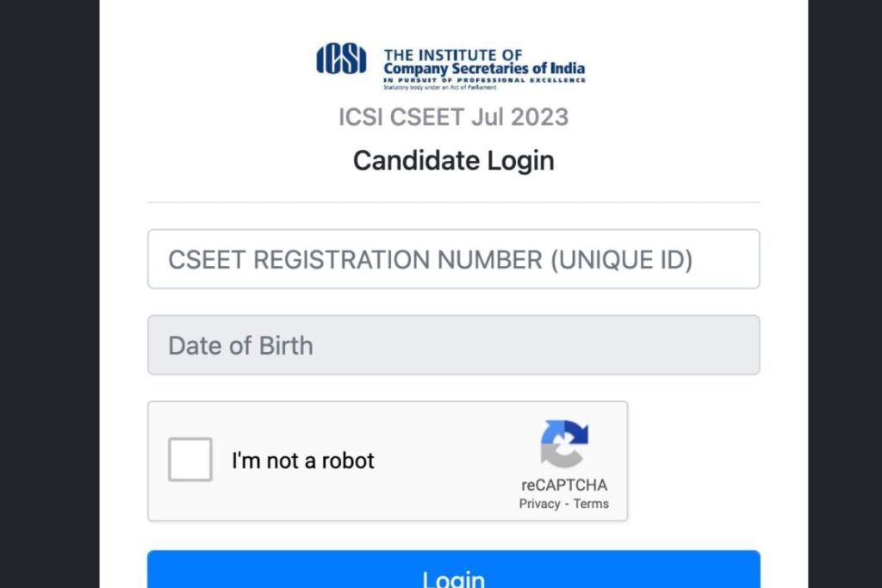The height and width of the screenshot is (588, 882).
Task: Select the Date of Birth field
Action: (x=454, y=345)
